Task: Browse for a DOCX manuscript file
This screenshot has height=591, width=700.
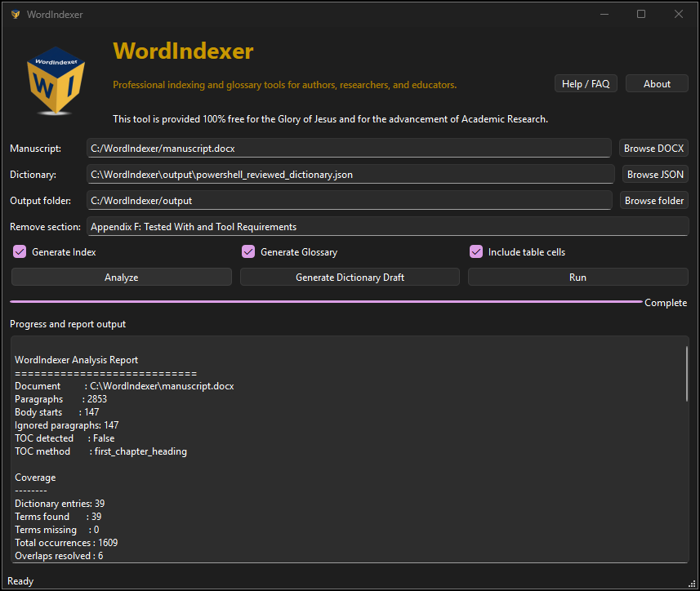Action: click(653, 148)
